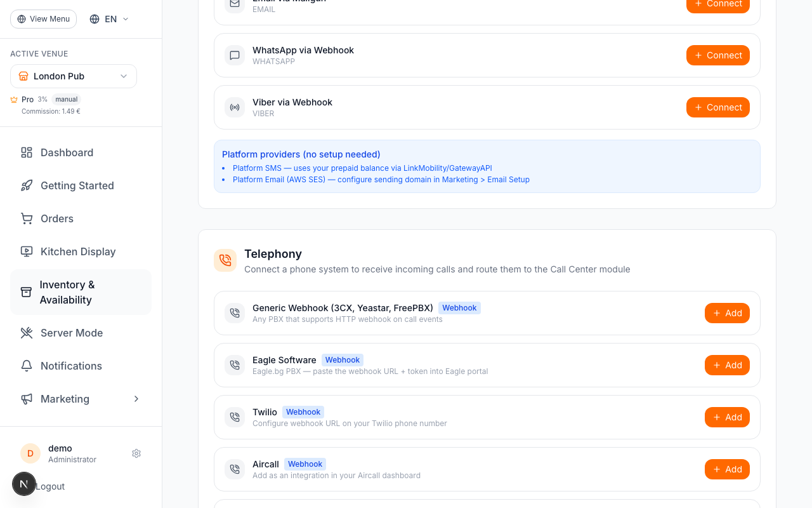Click the Orders shopping cart icon
Screen dimensions: 812x508
[x=27, y=218]
